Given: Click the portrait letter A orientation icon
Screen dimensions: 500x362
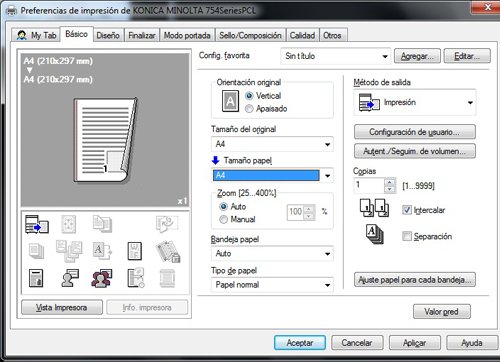Looking at the screenshot, I should coord(230,101).
